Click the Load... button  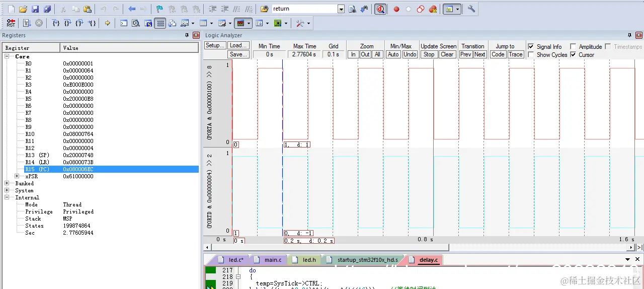pos(238,45)
